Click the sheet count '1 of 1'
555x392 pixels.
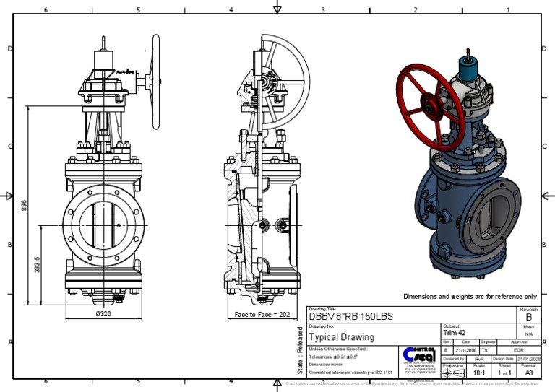(x=504, y=373)
